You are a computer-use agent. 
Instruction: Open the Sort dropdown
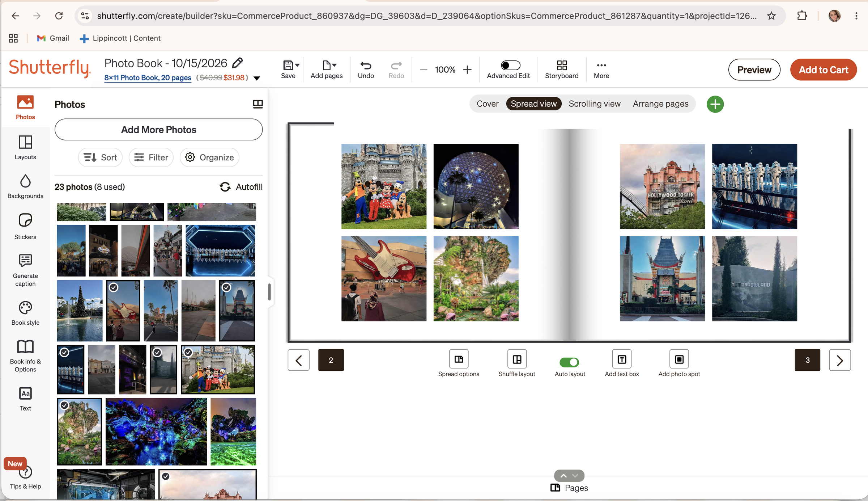coord(100,157)
